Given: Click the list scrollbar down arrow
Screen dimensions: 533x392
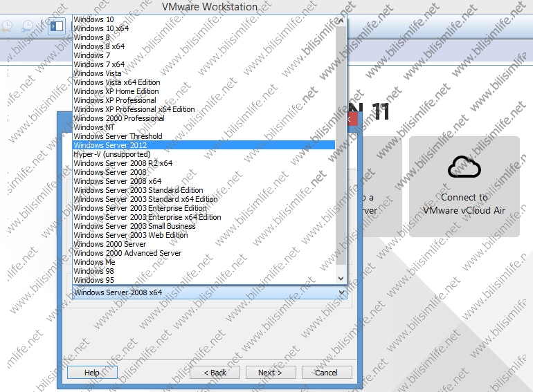Looking at the screenshot, I should click(x=341, y=279).
